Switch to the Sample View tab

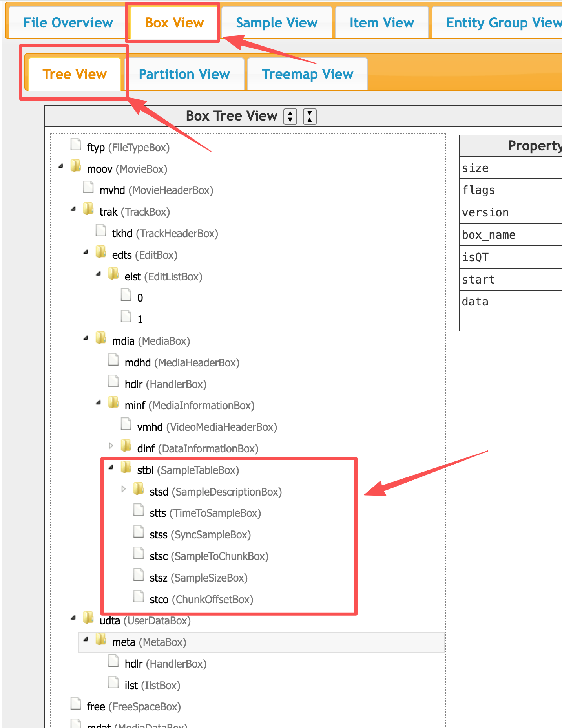coord(277,23)
